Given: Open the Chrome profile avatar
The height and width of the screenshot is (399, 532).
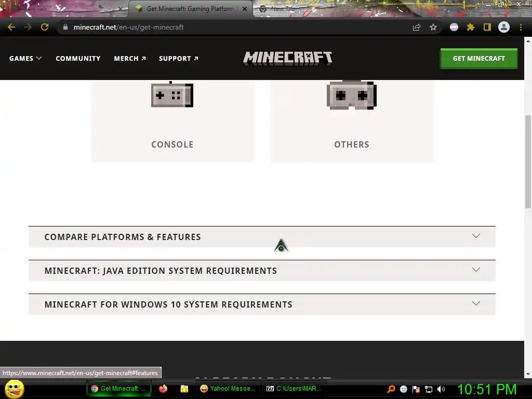Looking at the screenshot, I should click(x=504, y=27).
